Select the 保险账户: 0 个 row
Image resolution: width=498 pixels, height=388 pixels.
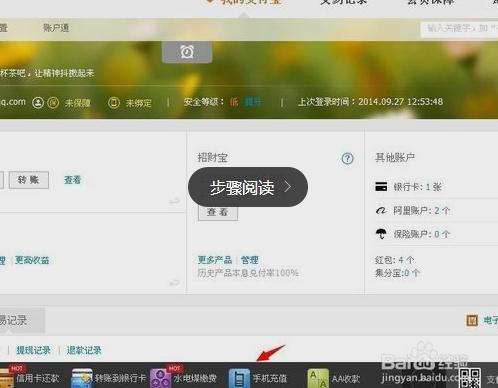436,234
